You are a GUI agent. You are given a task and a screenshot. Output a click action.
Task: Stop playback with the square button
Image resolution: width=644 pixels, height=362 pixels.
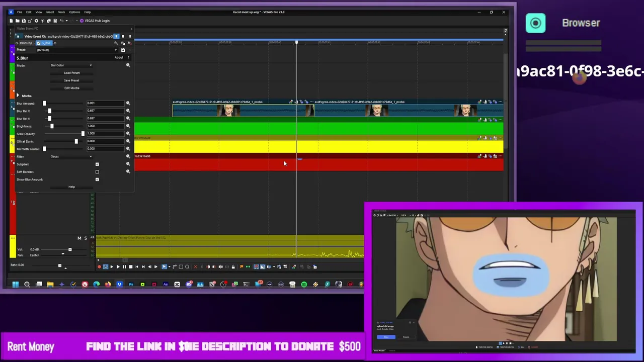coord(131,266)
